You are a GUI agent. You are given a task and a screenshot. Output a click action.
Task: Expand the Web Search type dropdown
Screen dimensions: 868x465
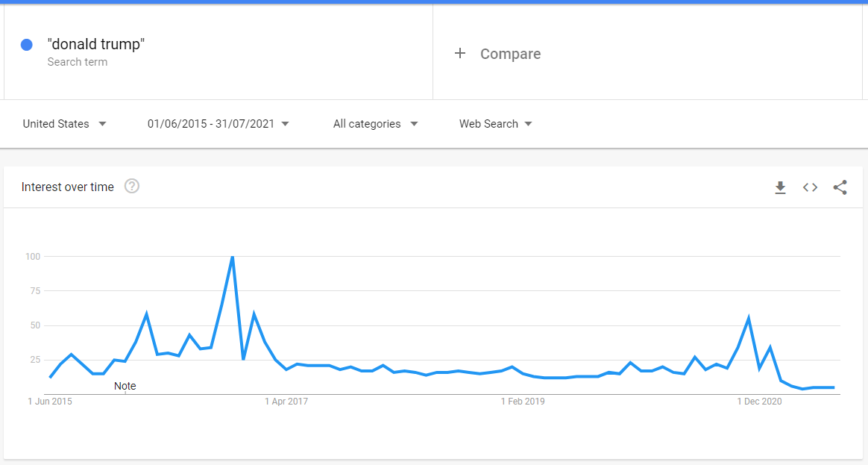[x=495, y=124]
